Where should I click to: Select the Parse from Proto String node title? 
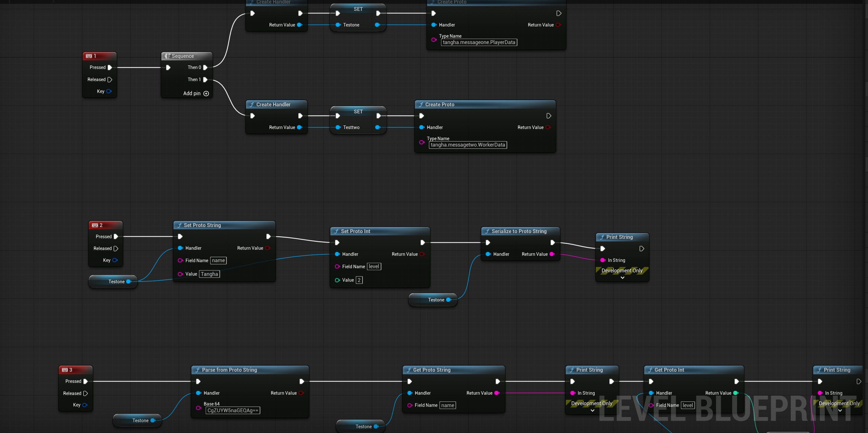(x=230, y=370)
